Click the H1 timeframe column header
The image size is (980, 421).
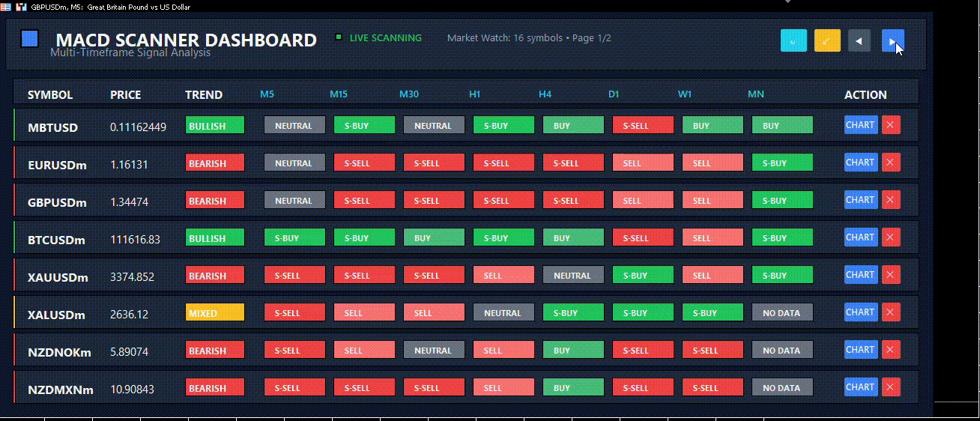(x=475, y=94)
